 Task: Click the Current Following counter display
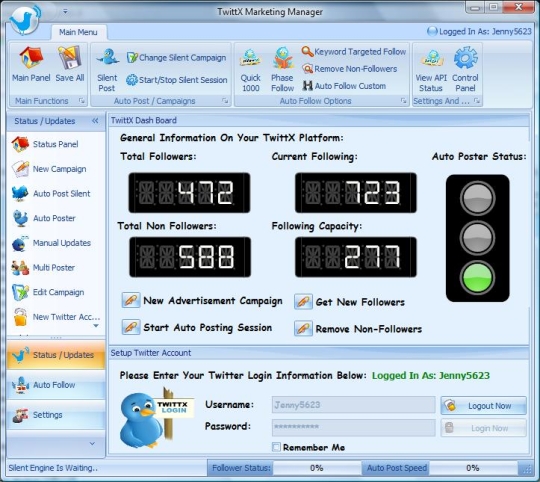[356, 193]
